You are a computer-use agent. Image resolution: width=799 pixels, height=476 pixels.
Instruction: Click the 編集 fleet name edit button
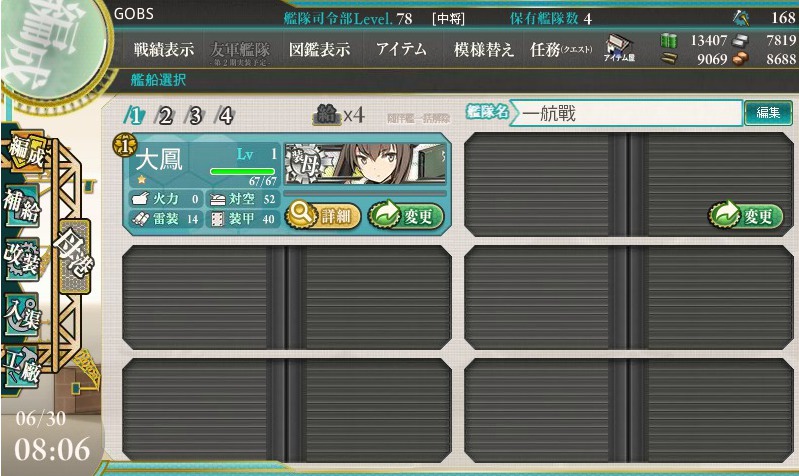pos(768,113)
